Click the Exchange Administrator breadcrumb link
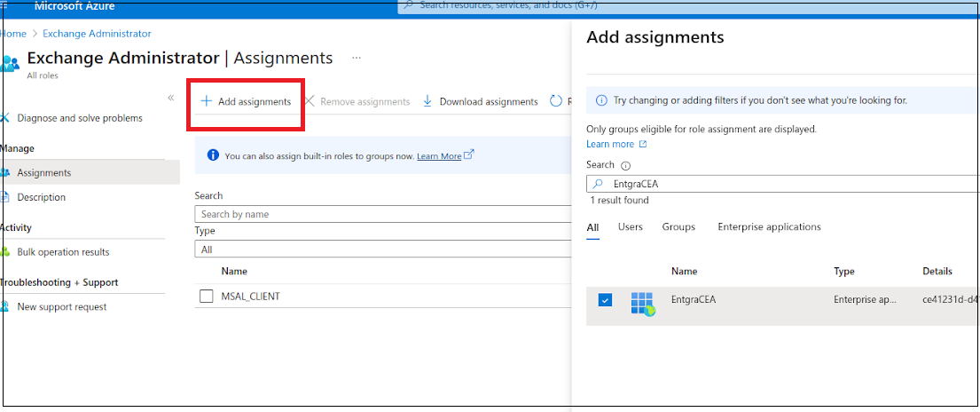Screen dimensions: 980x412 97,33
